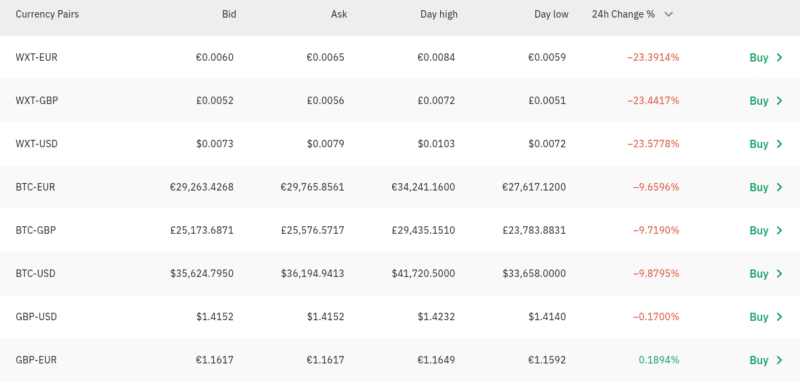Viewport: 800px width, 383px height.
Task: Click the chevron arrow beside BTC-GBP Buy
Action: tap(779, 231)
